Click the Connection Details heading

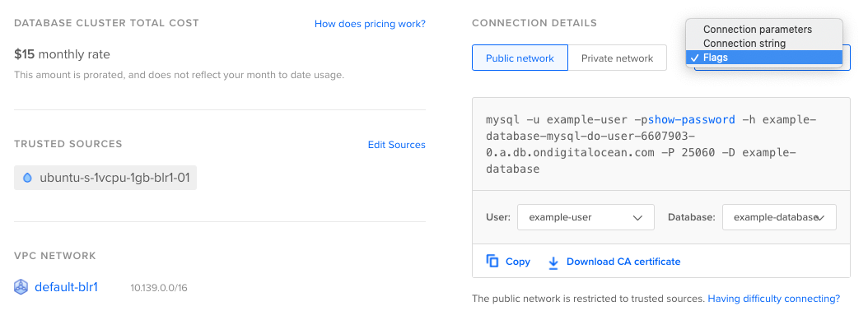(x=534, y=23)
